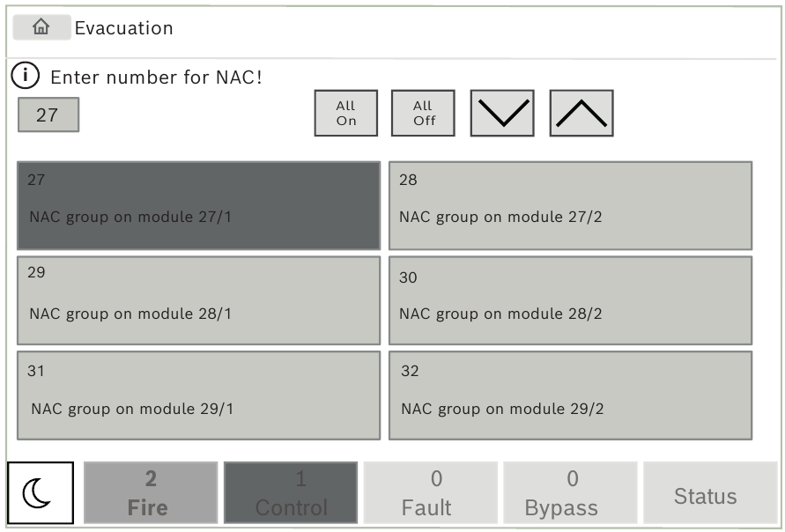This screenshot has width=785, height=532.
Task: Click the downward chevron to scroll NAC list
Action: 501,113
